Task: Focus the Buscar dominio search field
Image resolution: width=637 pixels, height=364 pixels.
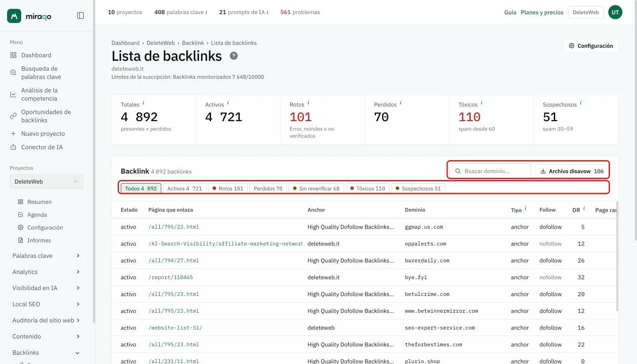Action: click(490, 171)
